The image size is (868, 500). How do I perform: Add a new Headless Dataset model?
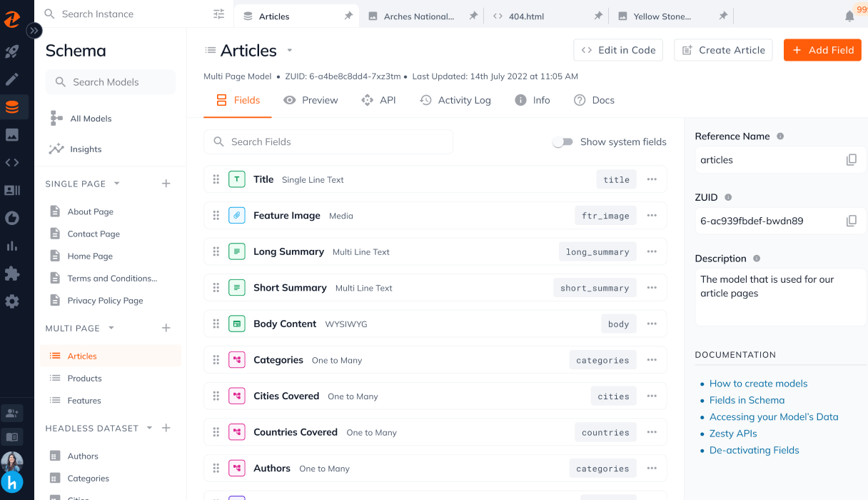[166, 428]
